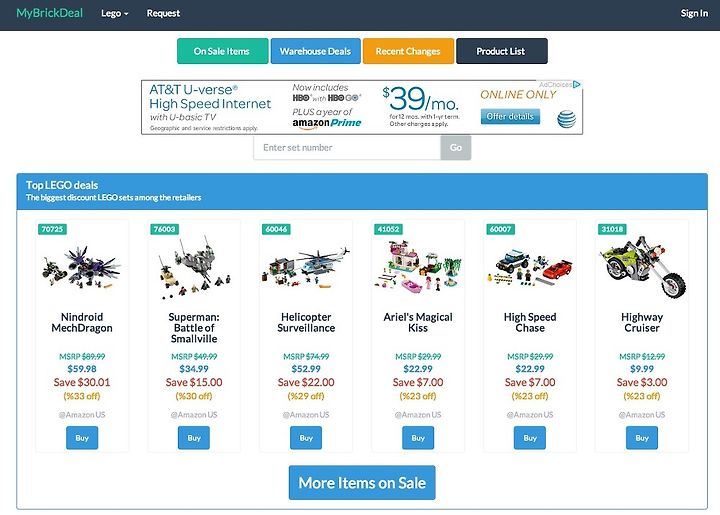Click @Amazon US under Nindroid MechDragon
Screen dimensions: 720x515
click(x=82, y=415)
